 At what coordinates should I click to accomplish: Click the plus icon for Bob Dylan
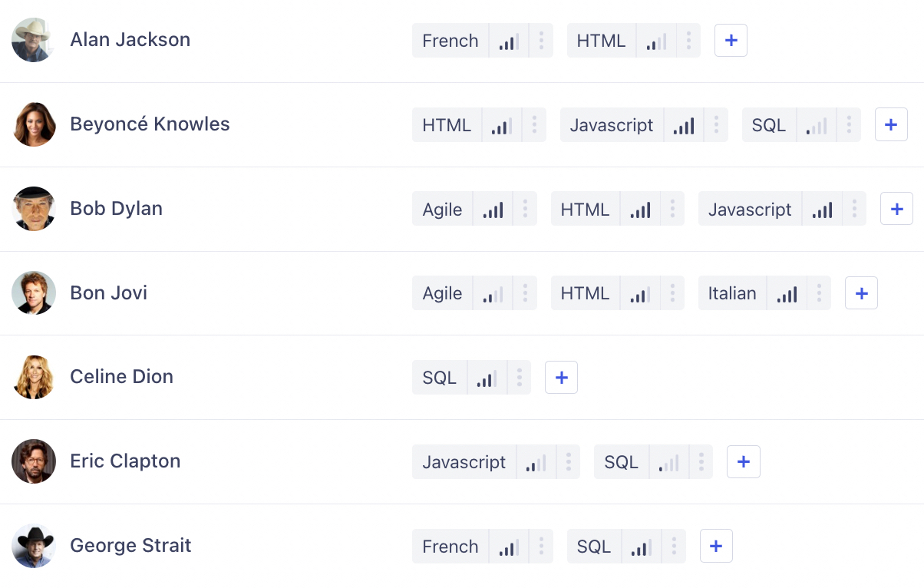pyautogui.click(x=896, y=209)
